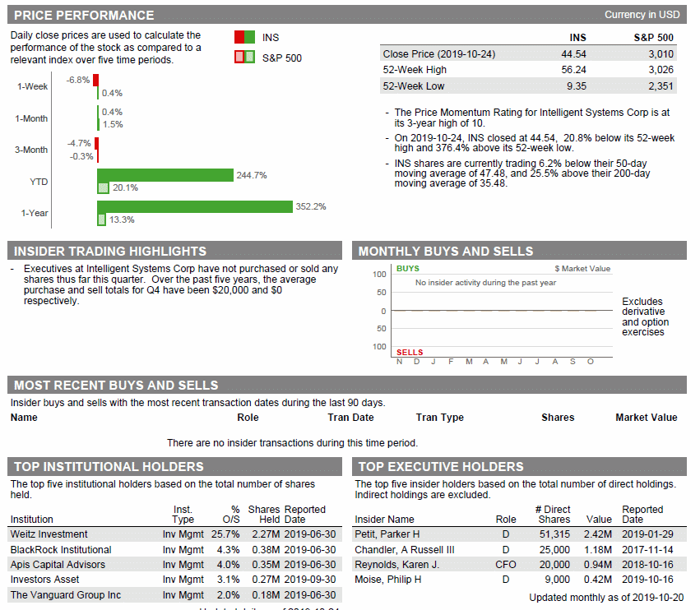Select the 52-Week Low INS value 9.35
The height and width of the screenshot is (610, 700).
tap(577, 86)
